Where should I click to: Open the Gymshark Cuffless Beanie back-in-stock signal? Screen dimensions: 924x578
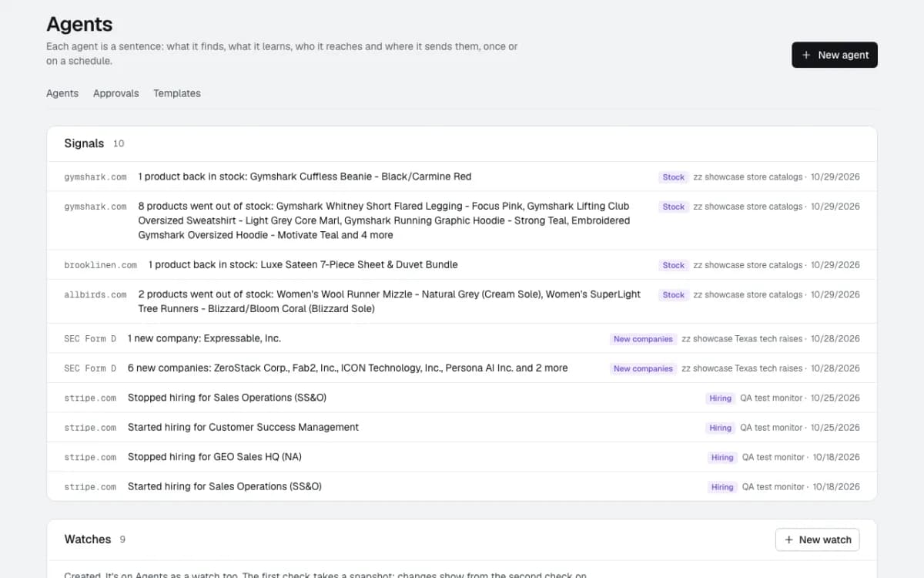[x=462, y=176]
